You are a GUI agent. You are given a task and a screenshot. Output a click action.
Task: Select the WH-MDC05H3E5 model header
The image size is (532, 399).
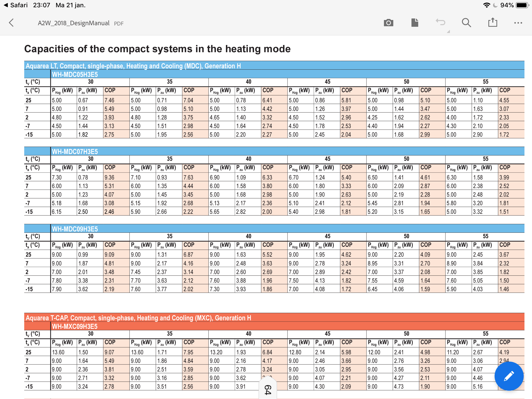click(x=75, y=75)
